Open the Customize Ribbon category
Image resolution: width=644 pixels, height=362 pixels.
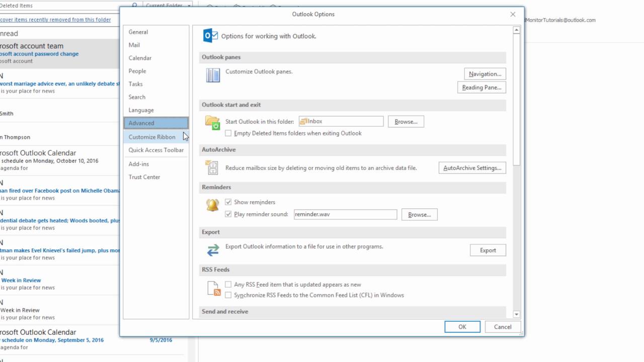click(156, 137)
